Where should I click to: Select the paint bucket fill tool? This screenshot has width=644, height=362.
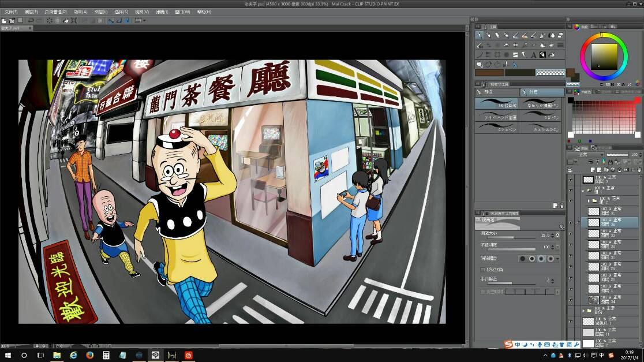[x=552, y=55]
